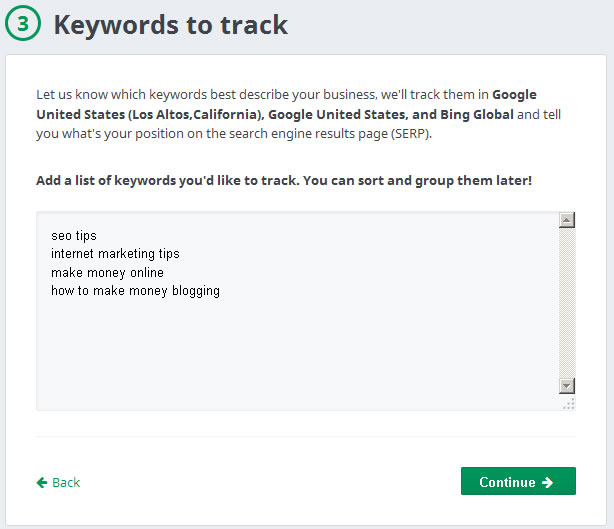Place cursor on "internet marketing tips" keyword
614x529 pixels.
pos(115,254)
